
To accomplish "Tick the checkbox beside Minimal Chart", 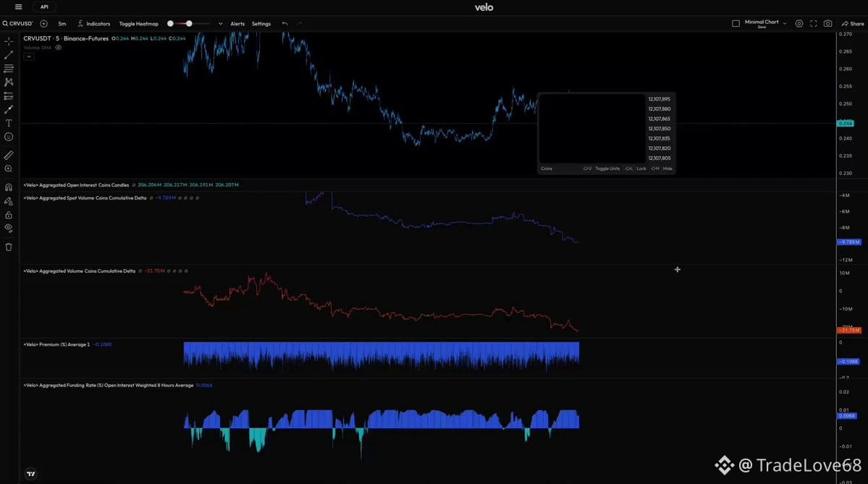I will (x=736, y=24).
